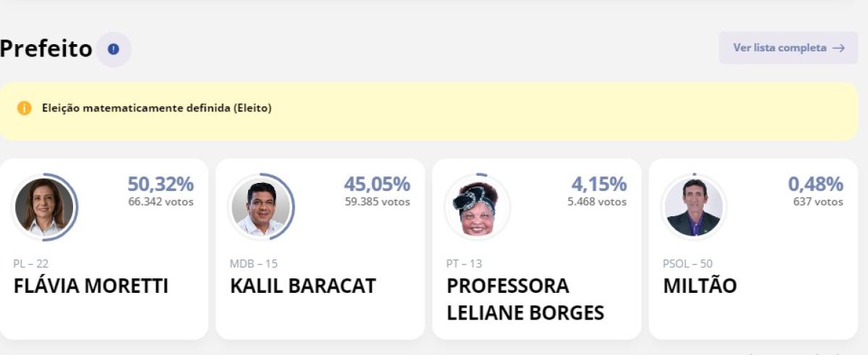Image resolution: width=868 pixels, height=355 pixels.
Task: Select Professora Leliane Borges' photo
Action: click(477, 207)
